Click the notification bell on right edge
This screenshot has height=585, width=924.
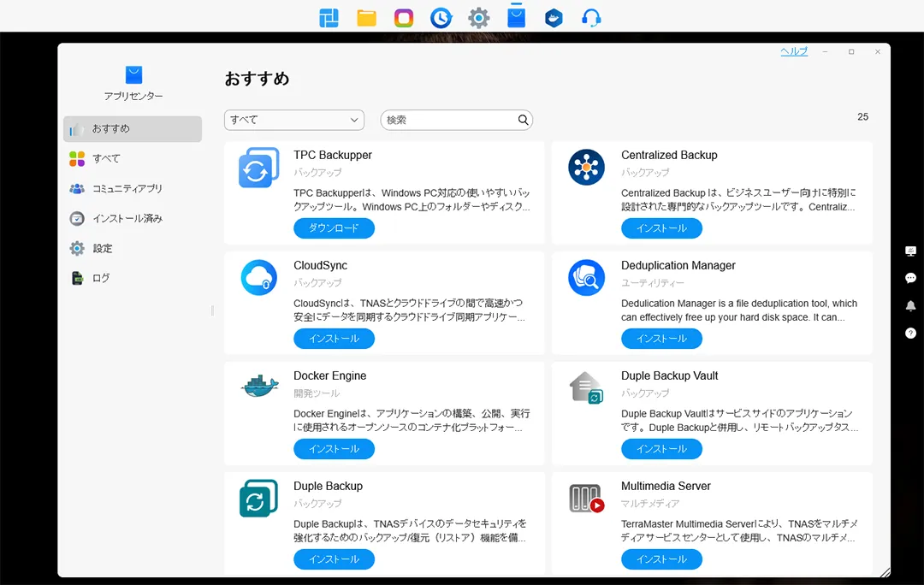910,305
